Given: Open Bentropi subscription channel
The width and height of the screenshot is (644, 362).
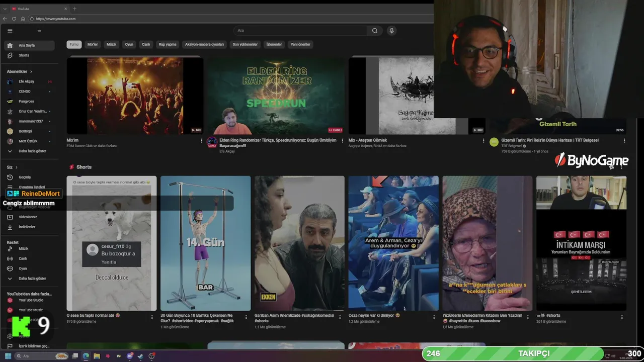Looking at the screenshot, I should click(29, 131).
